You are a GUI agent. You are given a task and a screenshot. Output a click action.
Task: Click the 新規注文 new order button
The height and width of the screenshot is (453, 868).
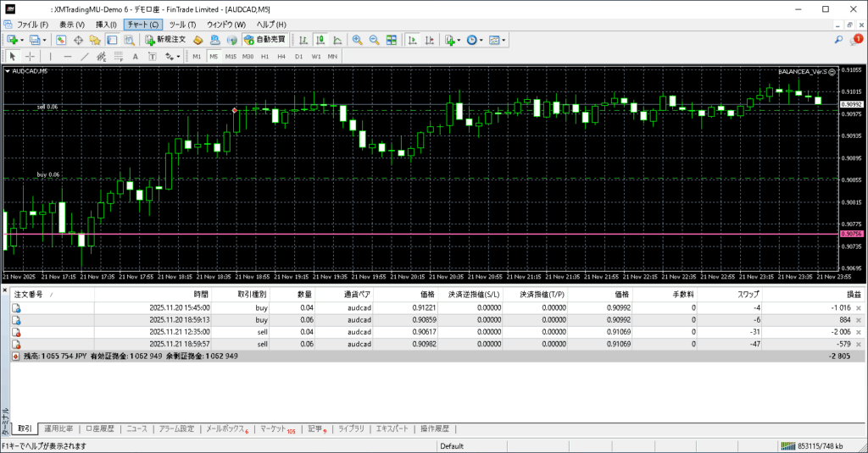click(165, 40)
